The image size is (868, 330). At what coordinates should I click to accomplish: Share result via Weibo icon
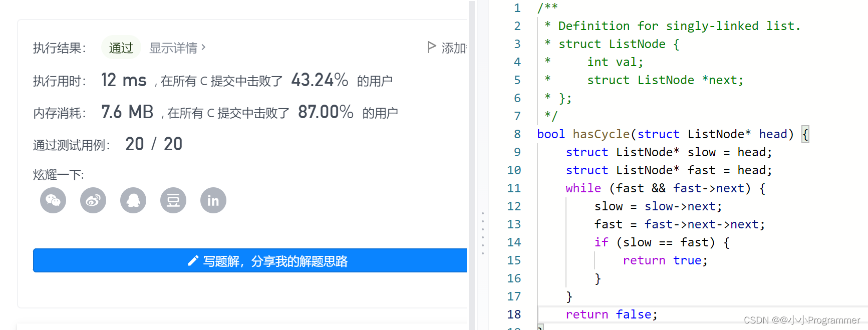pos(93,201)
